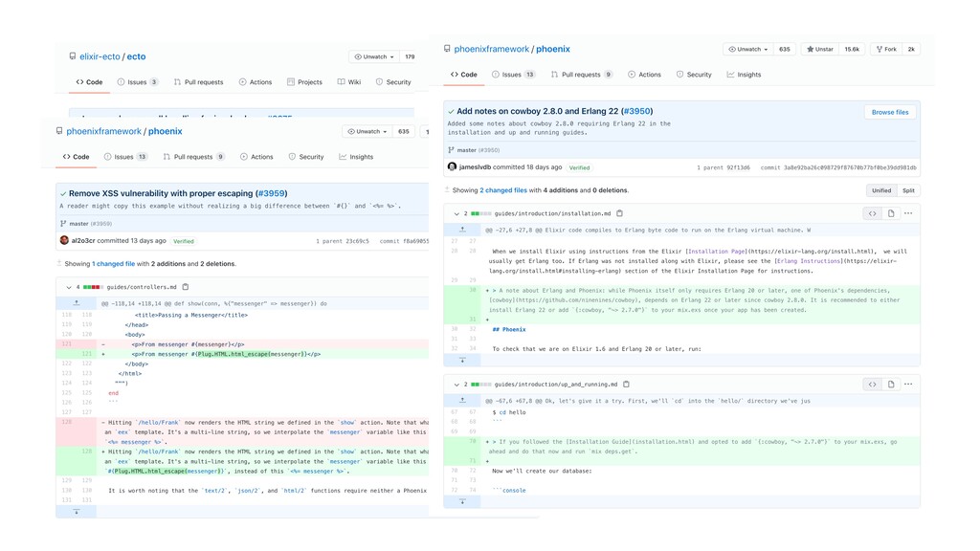The width and height of the screenshot is (980, 551).
Task: Click Fork button
Action: [x=886, y=50]
